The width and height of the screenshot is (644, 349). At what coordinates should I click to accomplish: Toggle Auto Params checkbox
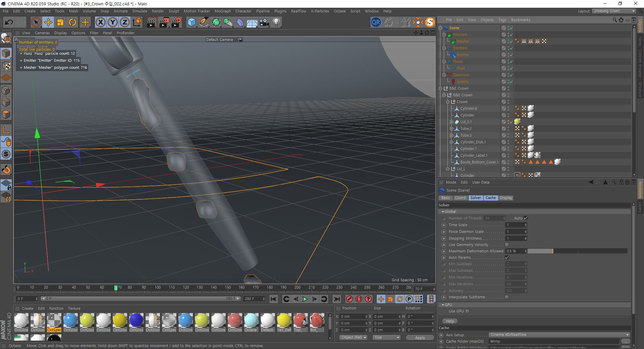click(x=507, y=257)
